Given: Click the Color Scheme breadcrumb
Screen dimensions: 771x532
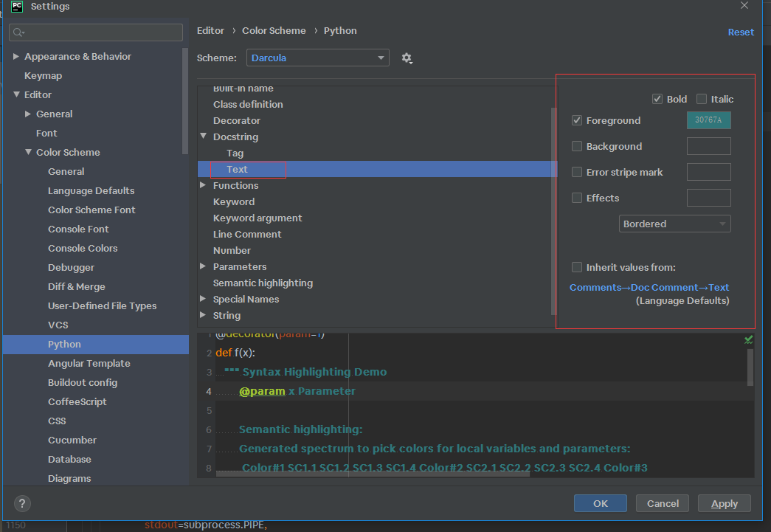Looking at the screenshot, I should coord(274,30).
